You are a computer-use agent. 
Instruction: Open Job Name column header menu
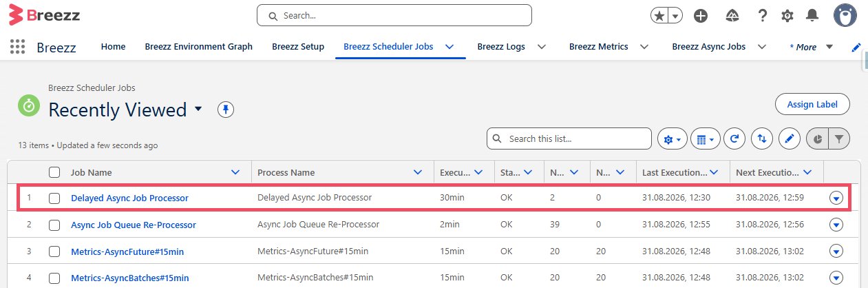click(236, 172)
